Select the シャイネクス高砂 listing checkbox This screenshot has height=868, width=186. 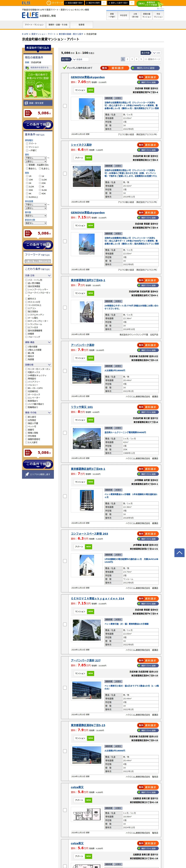click(65, 174)
